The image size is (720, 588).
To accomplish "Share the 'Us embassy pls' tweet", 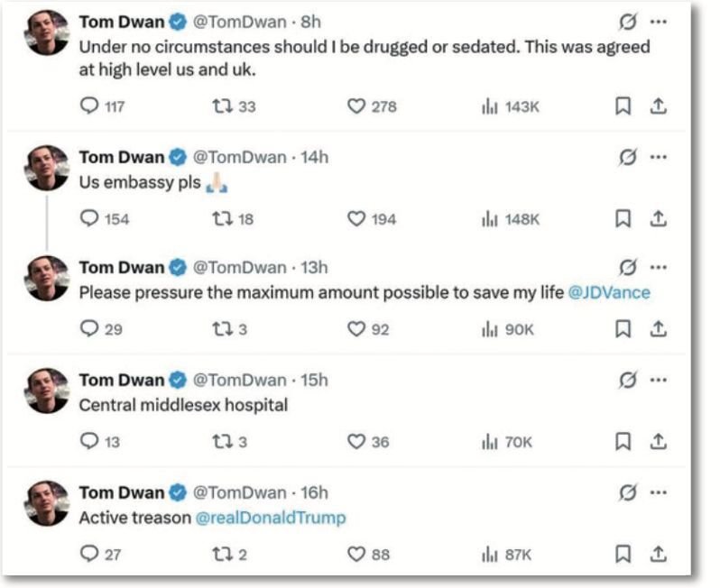I will tap(659, 219).
